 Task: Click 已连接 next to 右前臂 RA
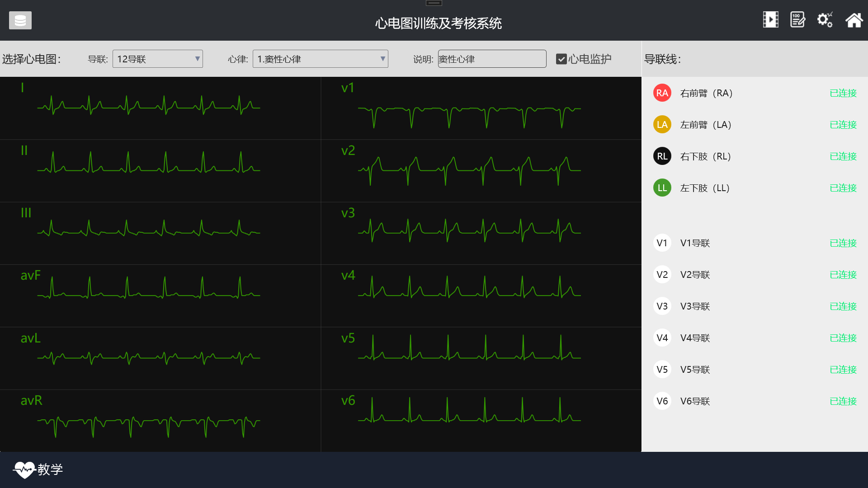(x=843, y=93)
